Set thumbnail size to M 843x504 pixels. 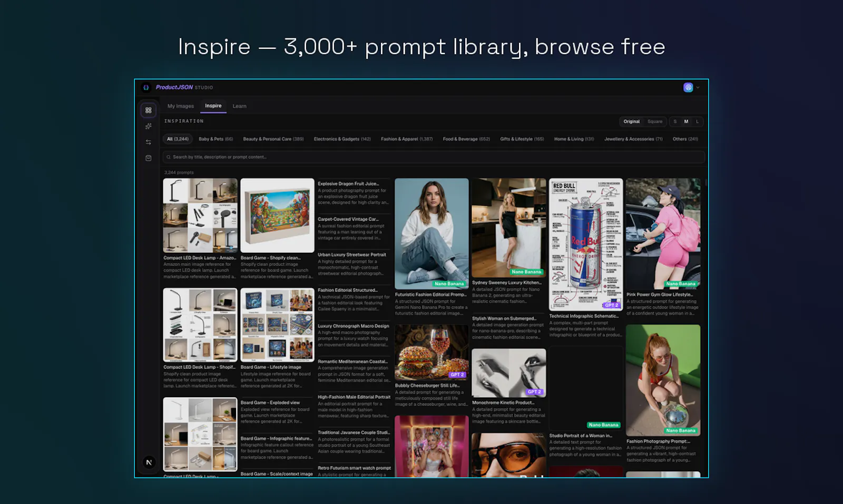(x=686, y=122)
